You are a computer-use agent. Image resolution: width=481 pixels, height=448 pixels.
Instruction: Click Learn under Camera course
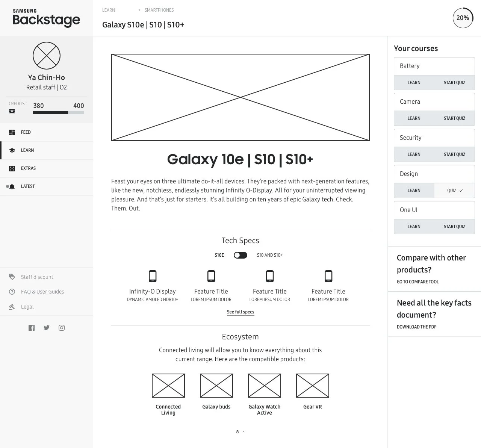click(x=414, y=118)
